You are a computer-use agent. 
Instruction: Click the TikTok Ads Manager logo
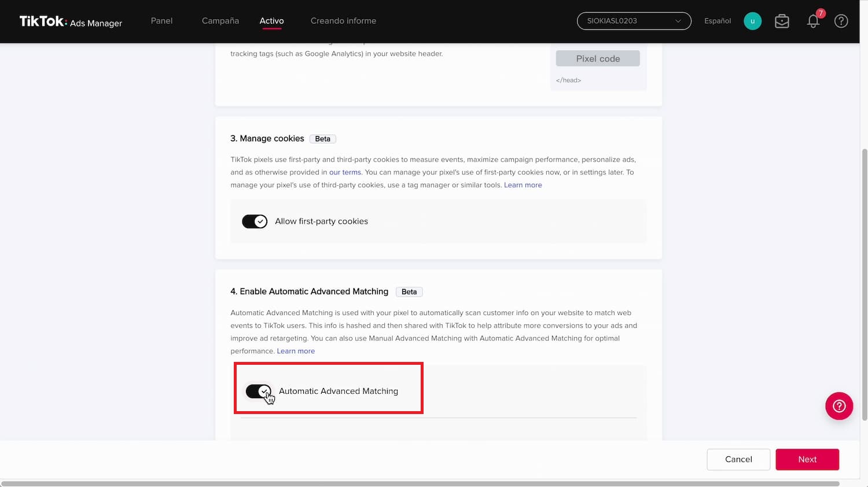point(71,21)
